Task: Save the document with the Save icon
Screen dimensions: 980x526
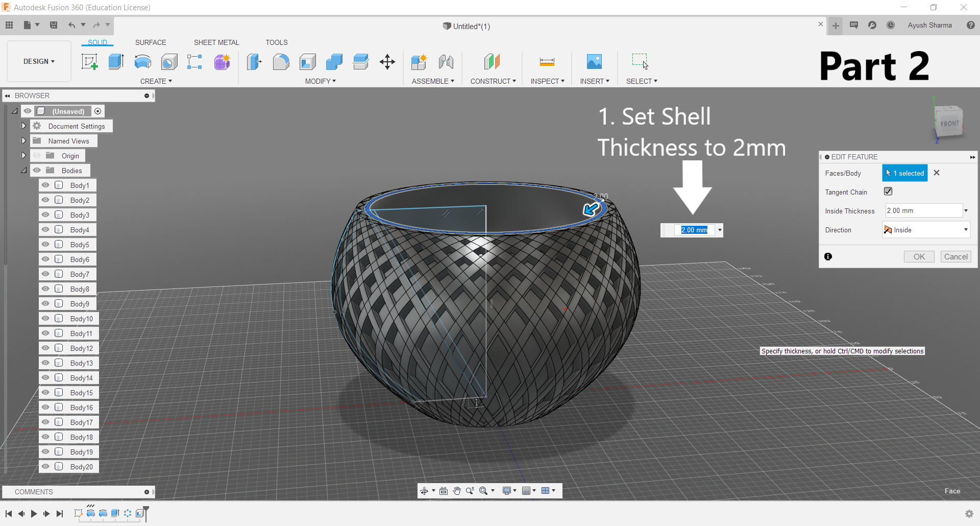Action: pyautogui.click(x=54, y=25)
